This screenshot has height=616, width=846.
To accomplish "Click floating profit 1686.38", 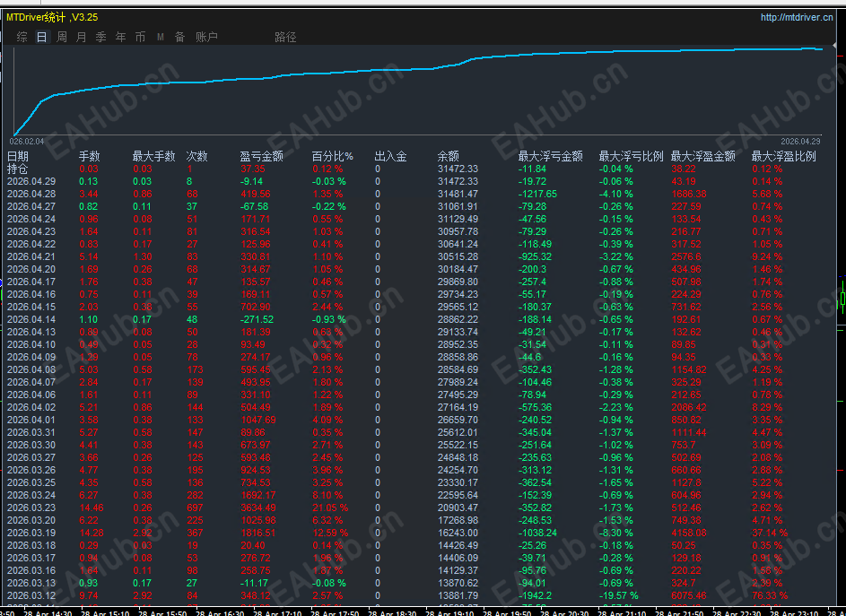I will point(689,194).
